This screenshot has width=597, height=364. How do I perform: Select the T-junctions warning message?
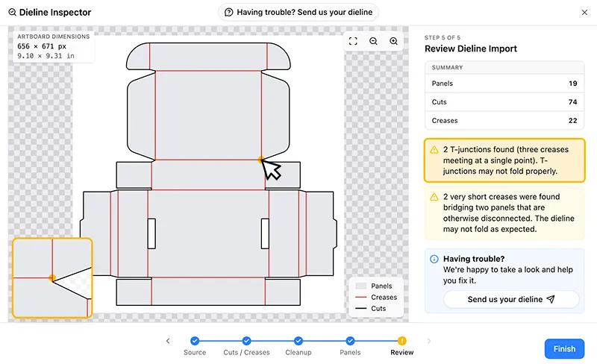504,160
